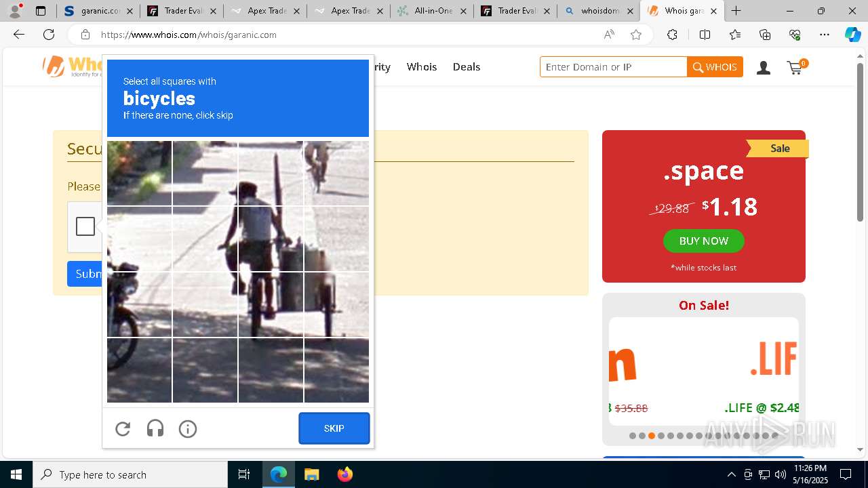
Task: Select captcha tile showing rider's torso
Action: [271, 239]
